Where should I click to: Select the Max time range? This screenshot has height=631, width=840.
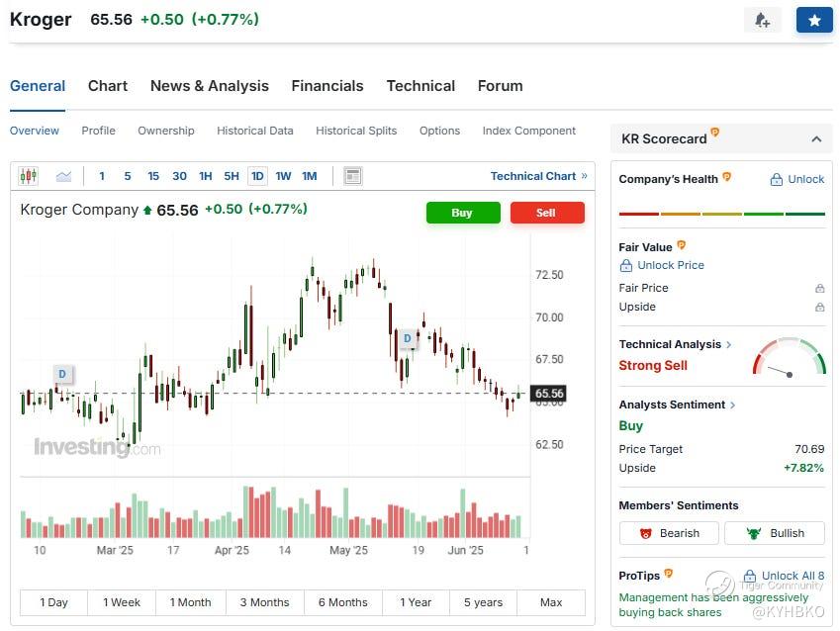click(551, 602)
